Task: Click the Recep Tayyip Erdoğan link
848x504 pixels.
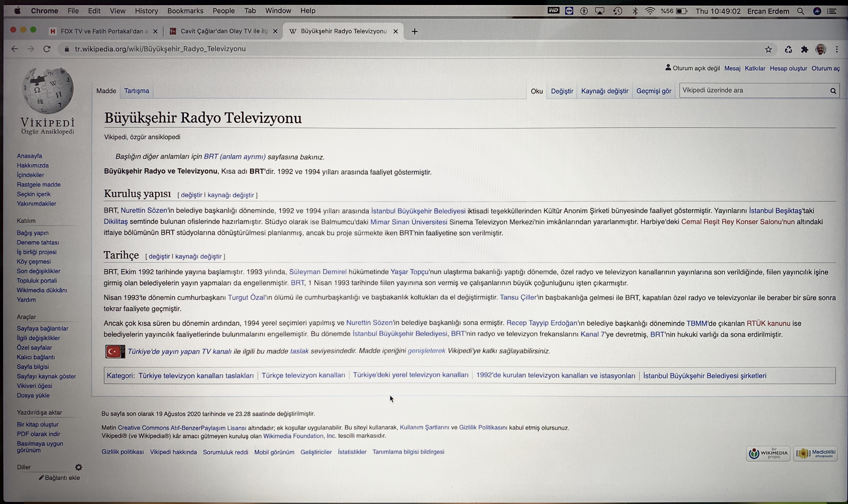Action: tap(542, 323)
